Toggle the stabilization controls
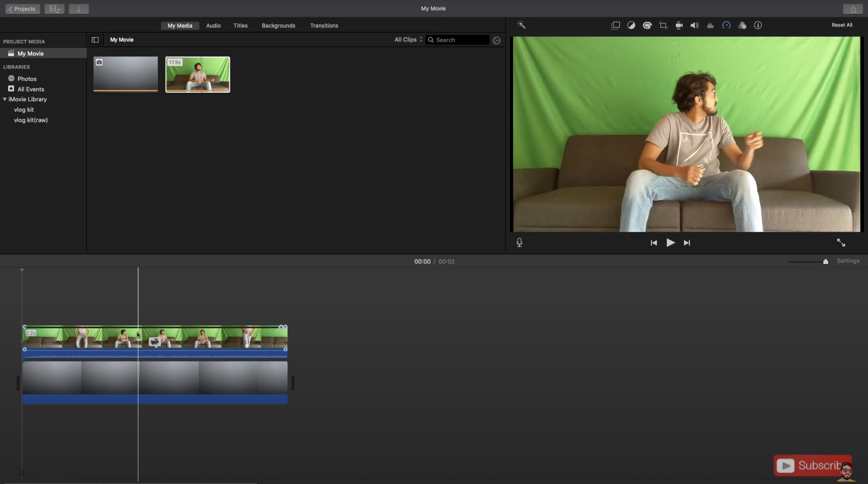Screen dimensions: 868x484 pyautogui.click(x=679, y=25)
